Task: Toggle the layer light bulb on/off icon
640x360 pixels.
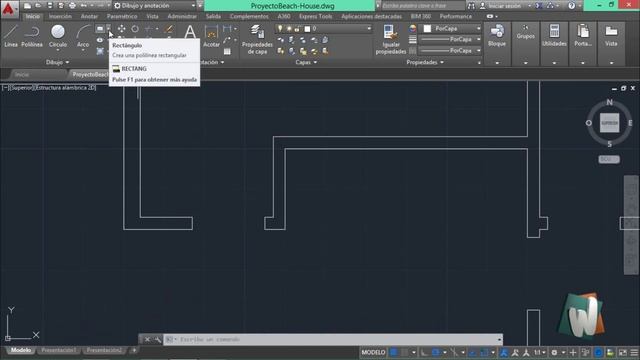Action: [280, 29]
